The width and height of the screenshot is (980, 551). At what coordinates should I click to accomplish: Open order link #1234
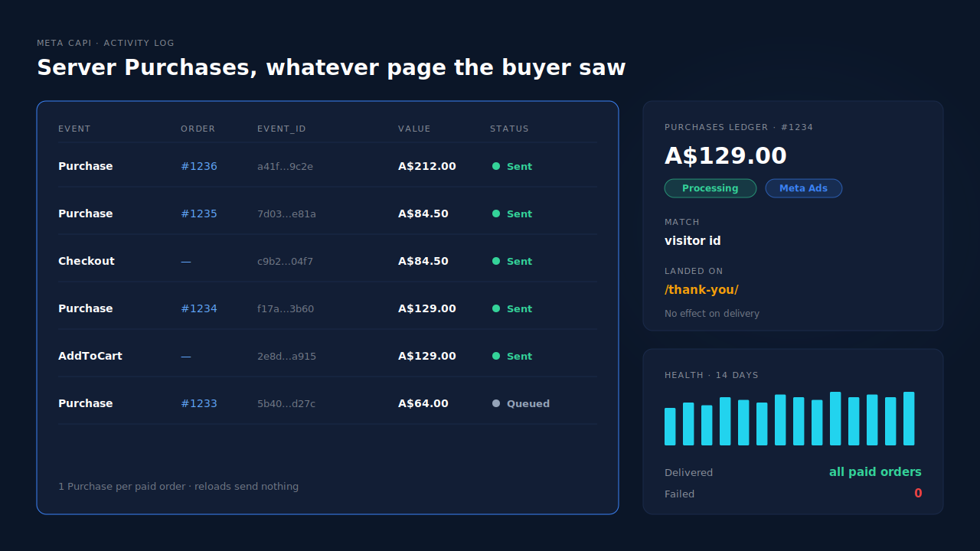coord(199,308)
